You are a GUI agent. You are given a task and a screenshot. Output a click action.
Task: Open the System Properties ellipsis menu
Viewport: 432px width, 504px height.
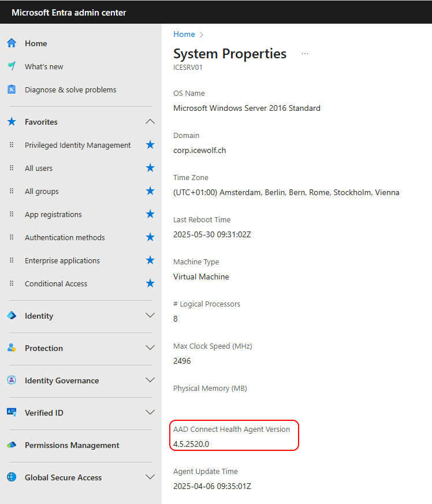pos(304,54)
